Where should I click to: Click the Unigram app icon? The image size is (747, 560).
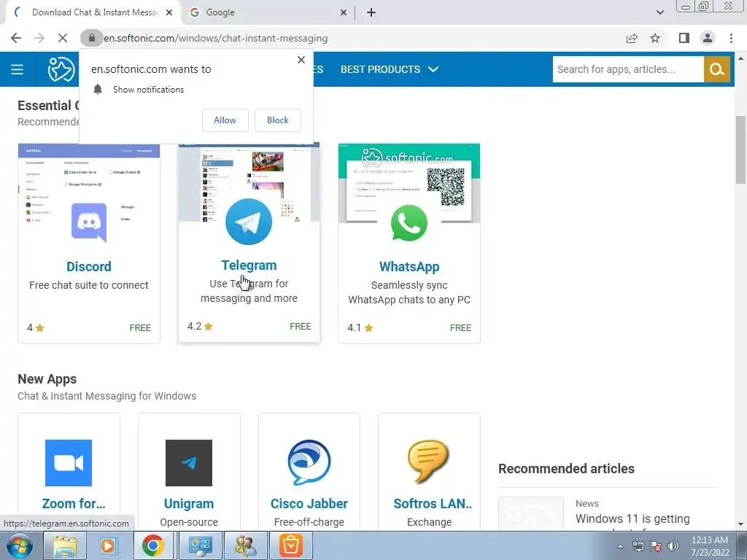pyautogui.click(x=189, y=463)
